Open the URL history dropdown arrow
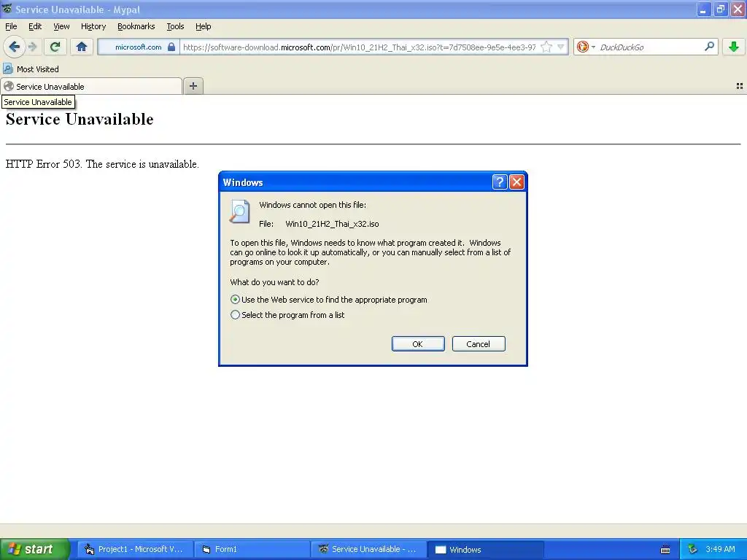Image resolution: width=747 pixels, height=560 pixels. click(561, 47)
